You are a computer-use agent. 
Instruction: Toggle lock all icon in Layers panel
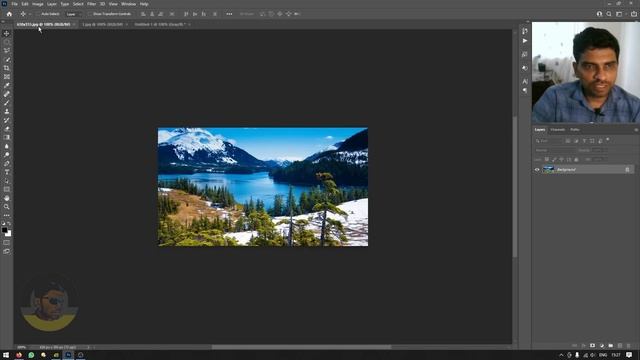(x=576, y=159)
